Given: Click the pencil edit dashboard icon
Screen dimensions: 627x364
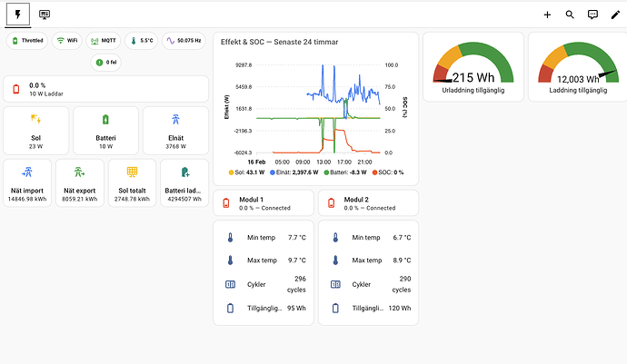Looking at the screenshot, I should pos(615,15).
